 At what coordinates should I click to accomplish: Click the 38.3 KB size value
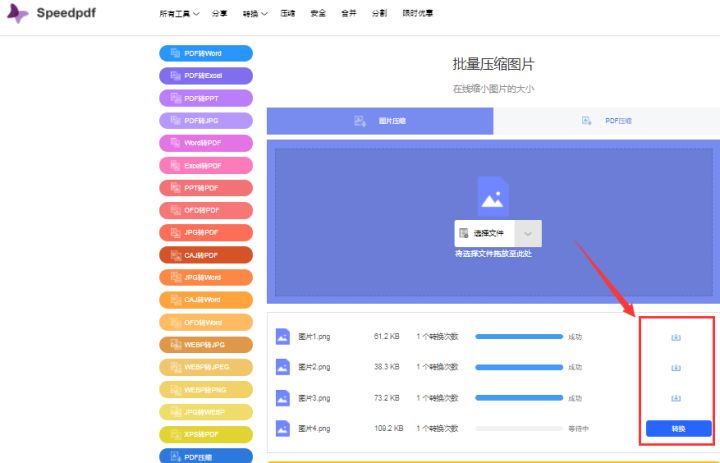coord(386,367)
